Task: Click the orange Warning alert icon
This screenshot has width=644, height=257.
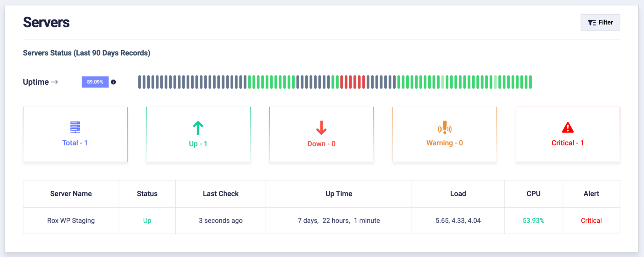Action: coord(445,127)
